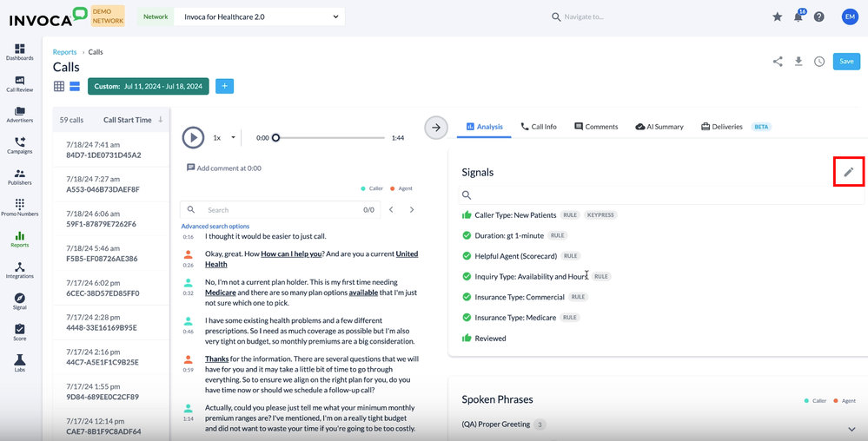Open the 1x playback speed dropdown
The image size is (868, 441).
click(224, 138)
